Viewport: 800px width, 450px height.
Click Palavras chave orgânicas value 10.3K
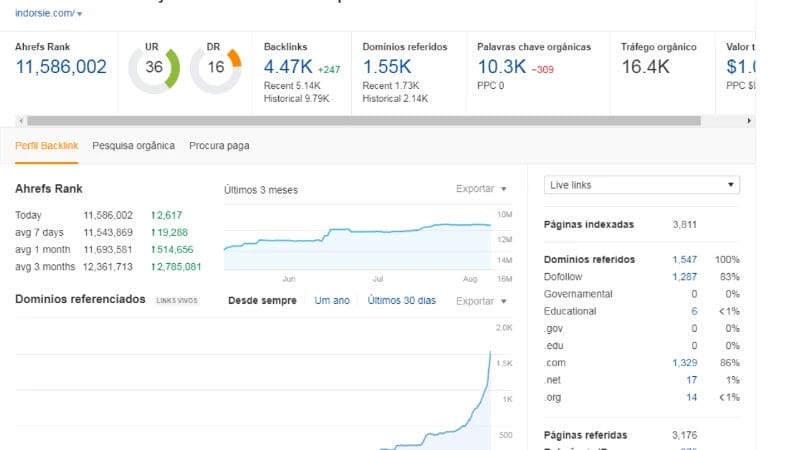(502, 67)
